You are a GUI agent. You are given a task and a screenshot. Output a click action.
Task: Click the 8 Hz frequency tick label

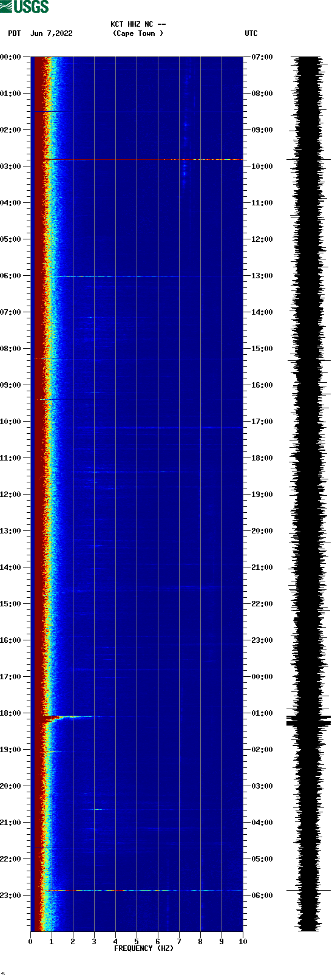(200, 942)
